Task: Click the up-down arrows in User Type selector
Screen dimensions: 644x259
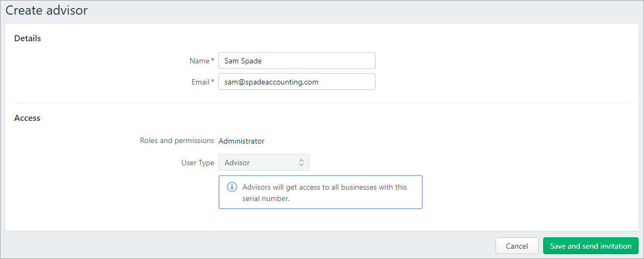Action: (x=301, y=163)
